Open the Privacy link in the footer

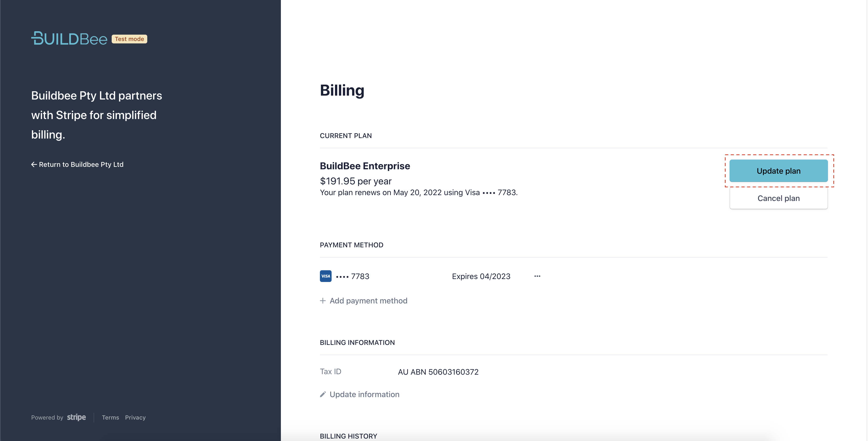pos(135,417)
